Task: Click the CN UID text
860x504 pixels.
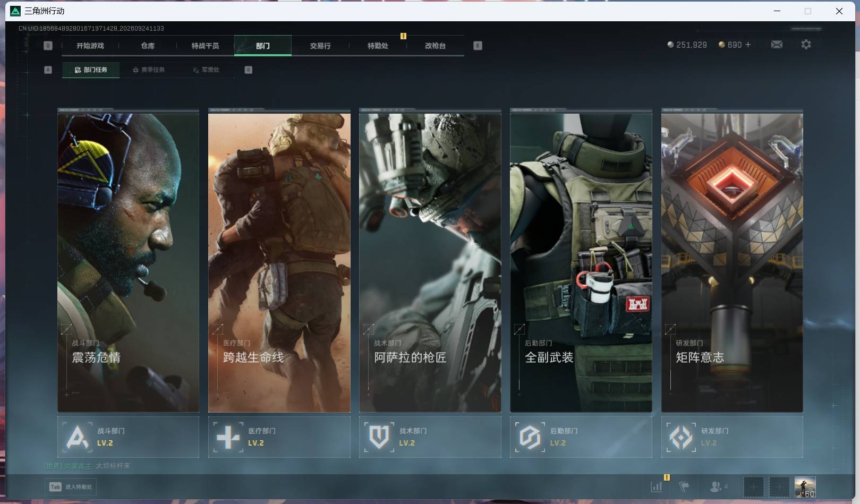Action: coord(91,28)
